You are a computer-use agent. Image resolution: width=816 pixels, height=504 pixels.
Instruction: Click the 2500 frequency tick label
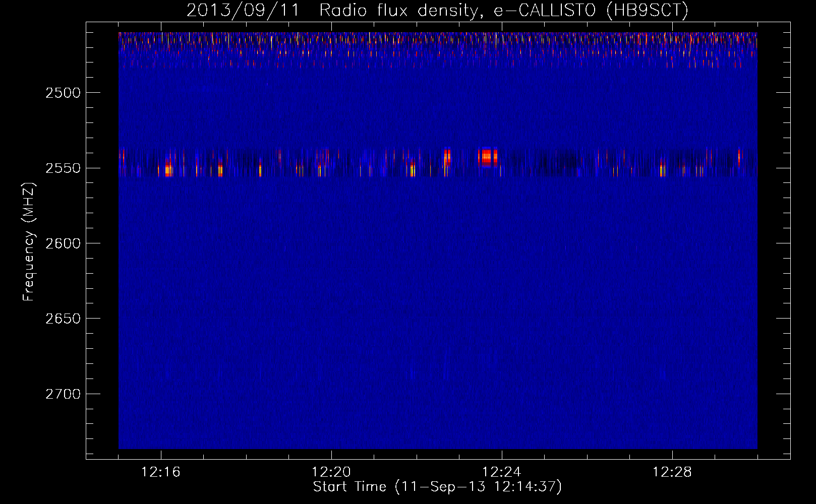[63, 93]
